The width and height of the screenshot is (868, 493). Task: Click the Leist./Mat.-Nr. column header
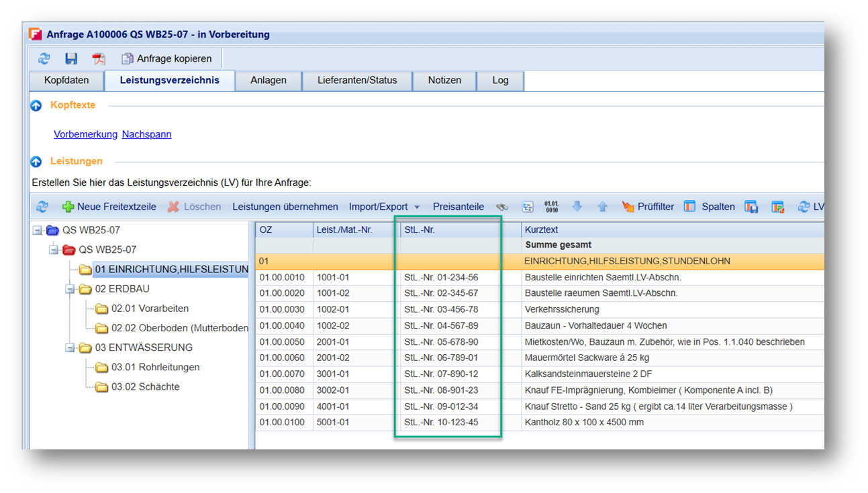(356, 229)
